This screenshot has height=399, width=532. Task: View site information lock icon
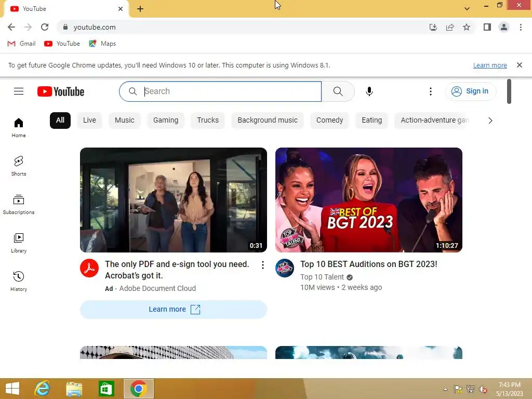coord(65,27)
